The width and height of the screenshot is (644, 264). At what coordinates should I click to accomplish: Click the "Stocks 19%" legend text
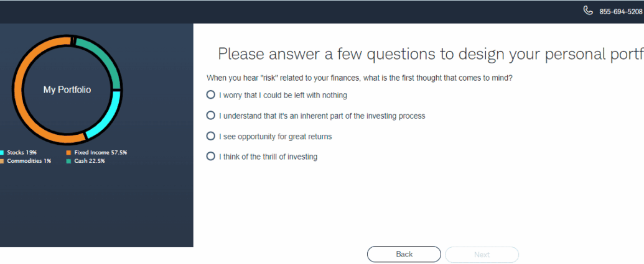point(22,152)
